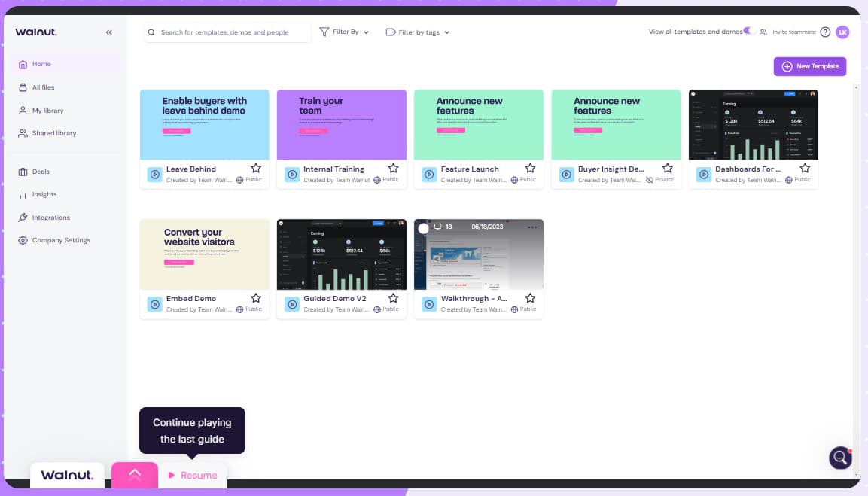Open Integrations from the sidebar
868x496 pixels.
pos(23,217)
